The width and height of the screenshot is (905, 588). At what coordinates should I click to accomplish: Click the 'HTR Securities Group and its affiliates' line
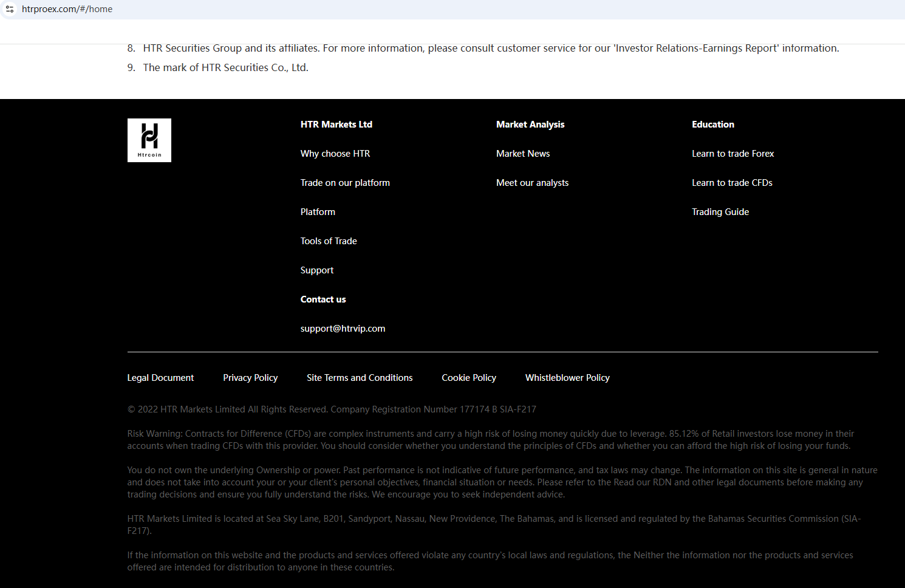pos(491,48)
